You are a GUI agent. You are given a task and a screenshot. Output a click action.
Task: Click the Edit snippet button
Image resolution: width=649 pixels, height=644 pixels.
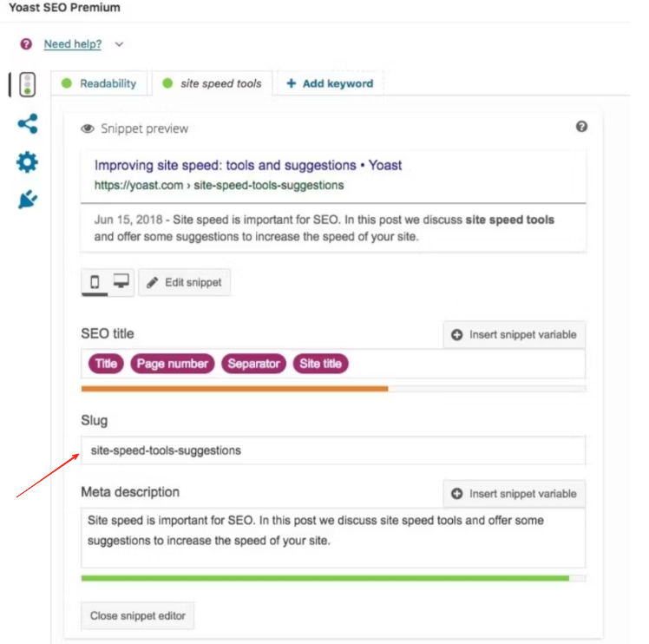point(185,283)
